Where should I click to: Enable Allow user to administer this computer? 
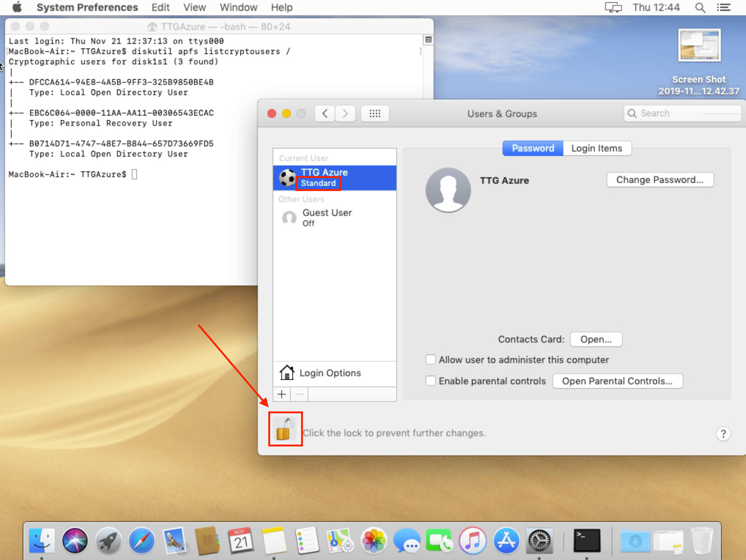[x=430, y=360]
